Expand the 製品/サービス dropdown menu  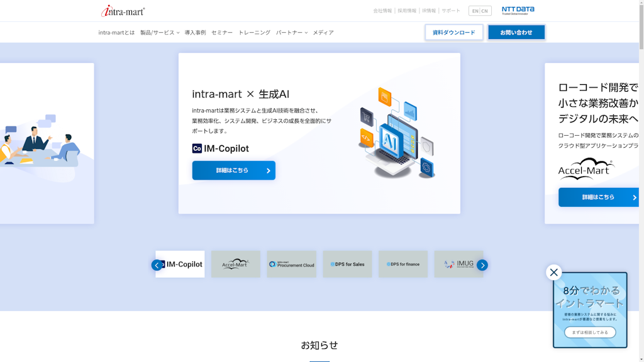click(x=159, y=33)
